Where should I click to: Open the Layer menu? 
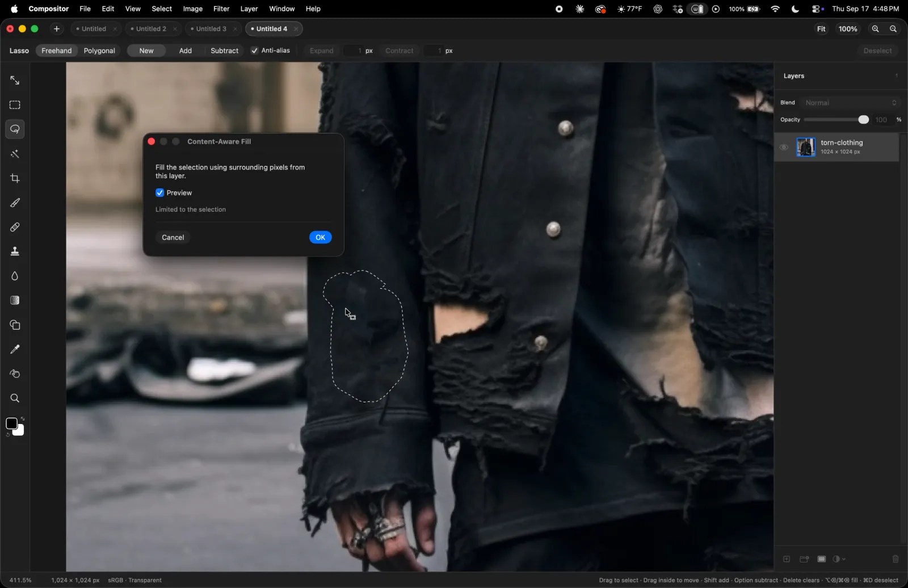pyautogui.click(x=249, y=9)
